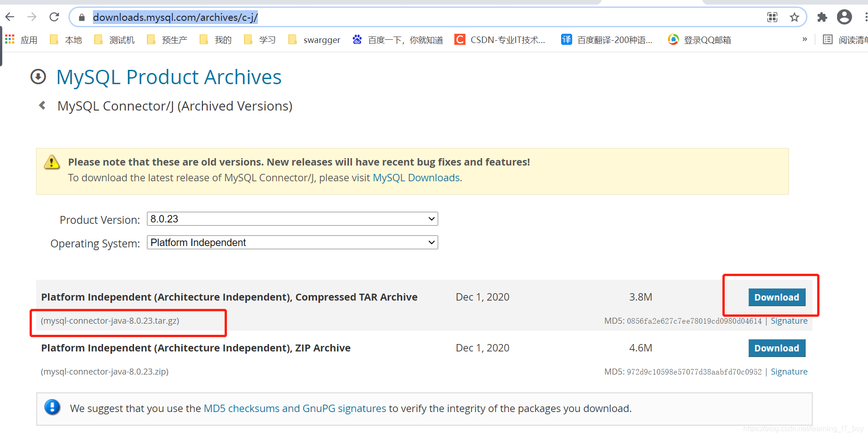Open the 我的 bookmark folder

(215, 40)
